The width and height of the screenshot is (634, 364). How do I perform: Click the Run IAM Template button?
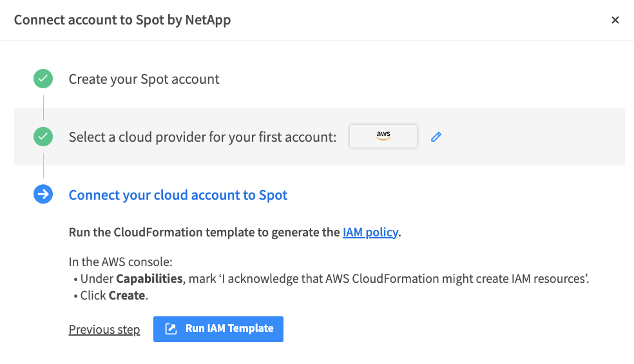tap(218, 329)
